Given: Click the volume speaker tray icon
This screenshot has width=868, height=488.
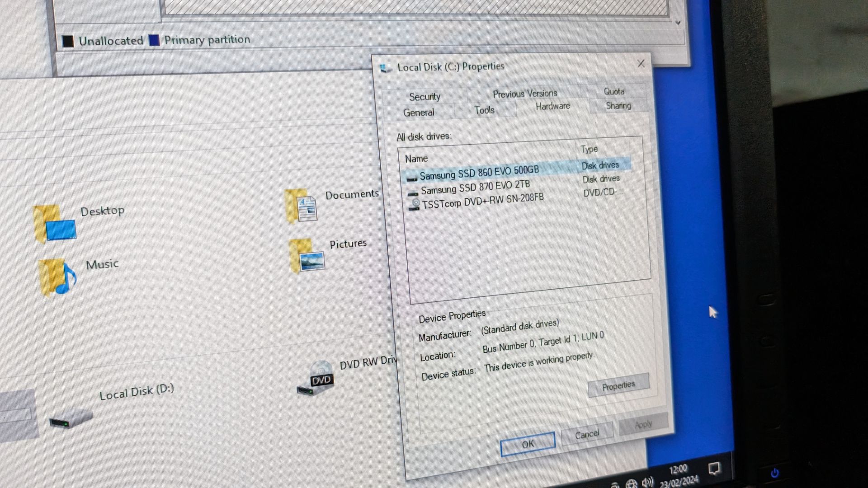Looking at the screenshot, I should click(647, 482).
